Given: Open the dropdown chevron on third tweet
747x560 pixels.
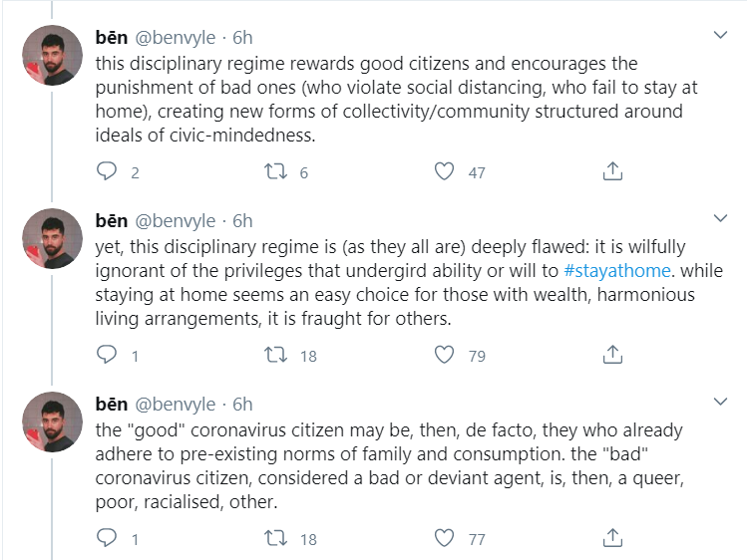Looking at the screenshot, I should tap(721, 403).
